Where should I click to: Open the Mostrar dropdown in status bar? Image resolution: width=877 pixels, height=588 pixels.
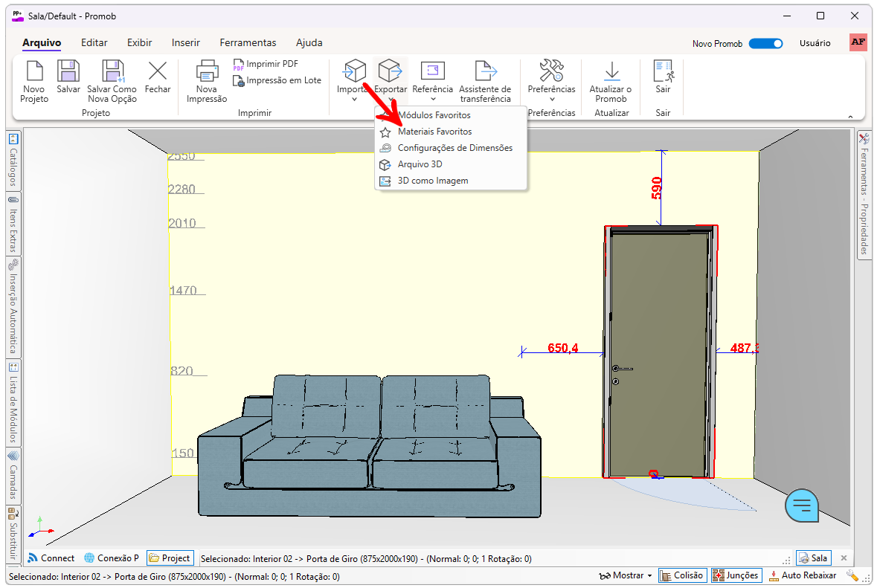(626, 575)
